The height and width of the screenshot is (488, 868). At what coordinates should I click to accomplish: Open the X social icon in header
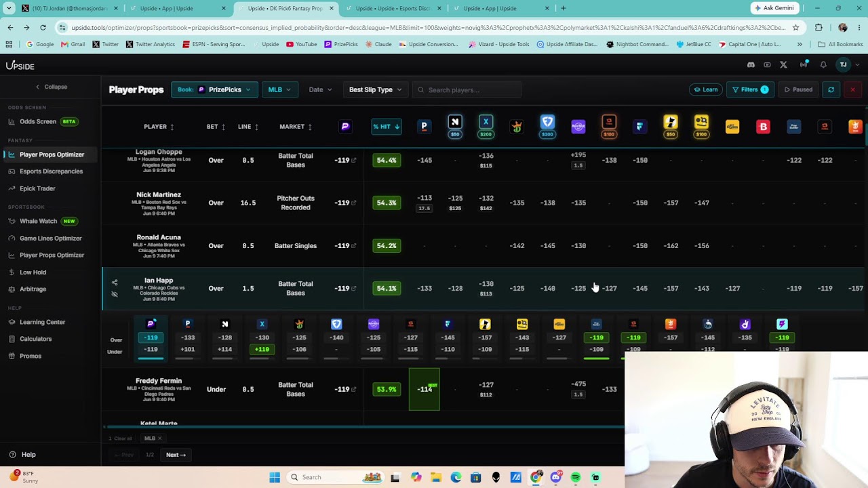(783, 65)
